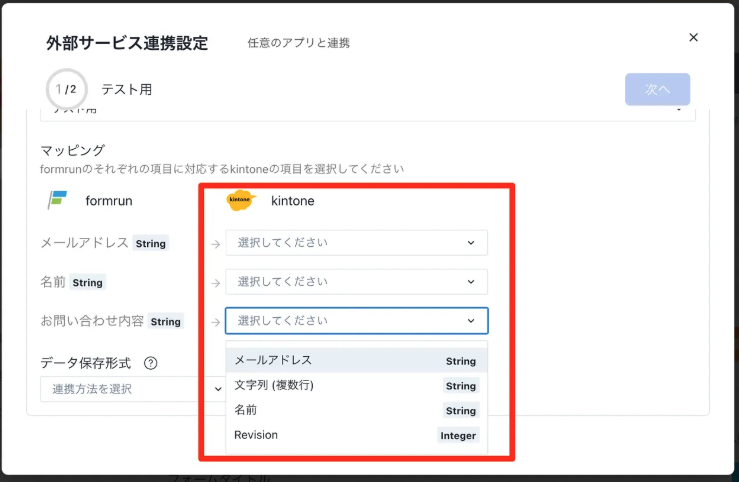Click the テスト用 step title
Viewport: 739px width, 482px height.
[127, 89]
